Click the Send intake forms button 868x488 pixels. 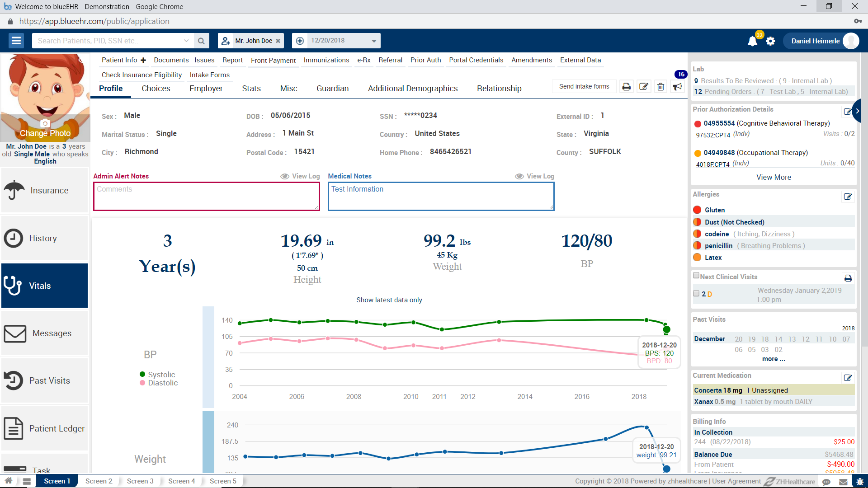(x=584, y=86)
